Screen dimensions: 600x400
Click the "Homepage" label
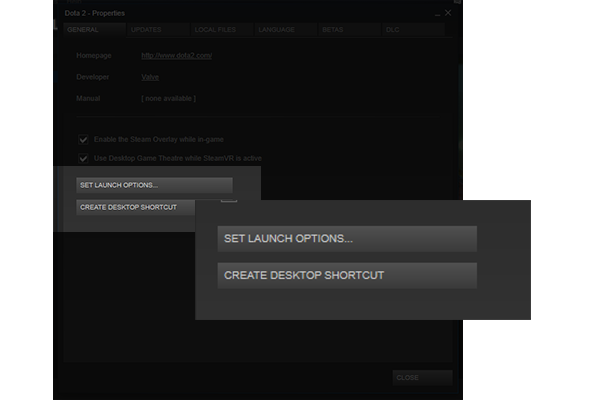(x=94, y=56)
